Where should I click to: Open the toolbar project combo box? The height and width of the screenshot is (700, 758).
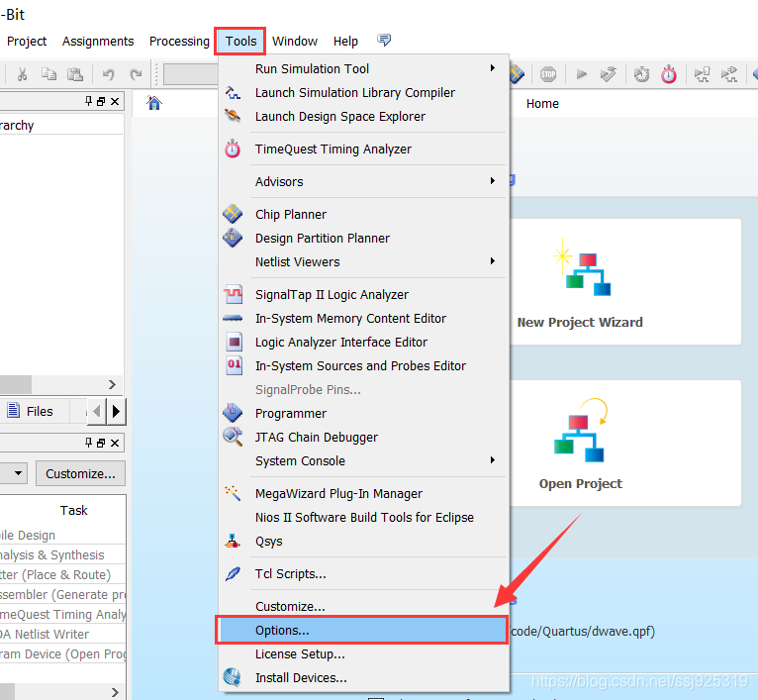(191, 74)
